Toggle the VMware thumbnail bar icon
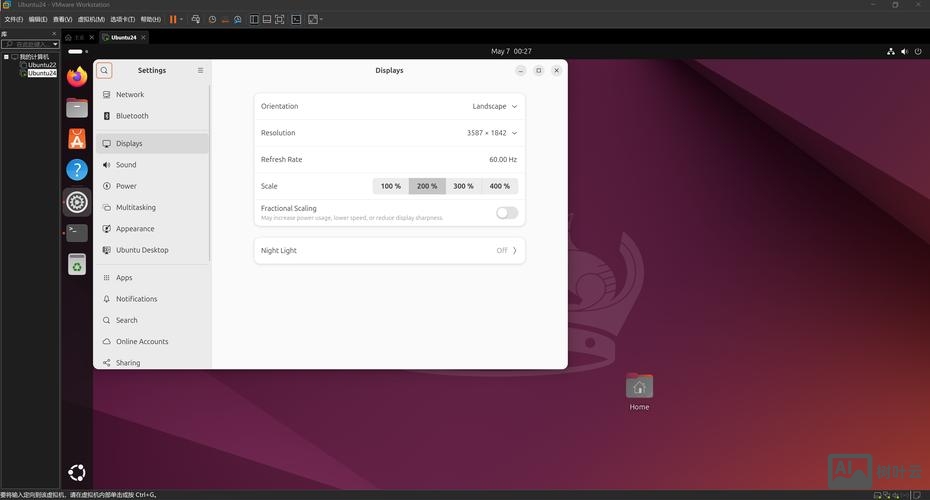The height and width of the screenshot is (500, 930). click(x=267, y=20)
